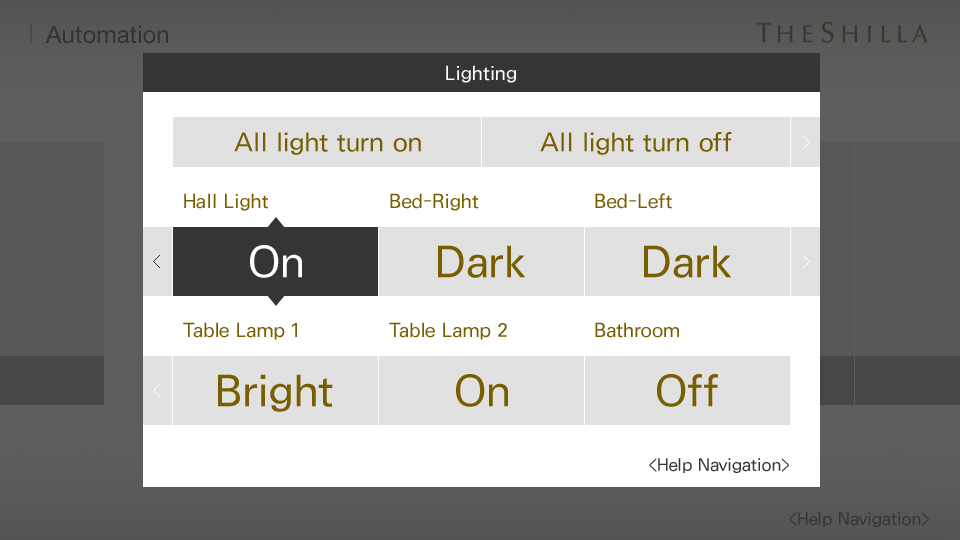Click the right arrow beside Bed-Left Dark
Image resolution: width=960 pixels, height=540 pixels.
805,261
